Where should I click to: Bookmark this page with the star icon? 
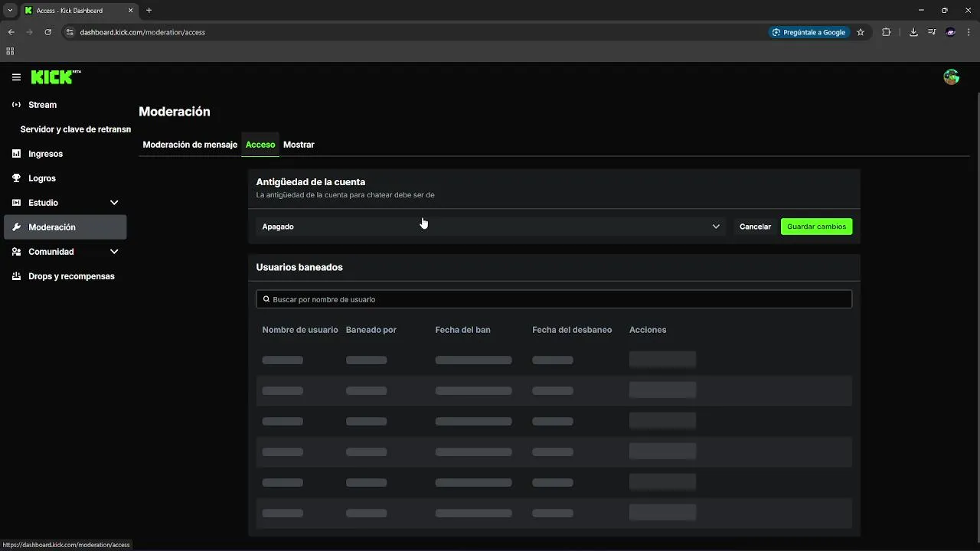tap(861, 32)
